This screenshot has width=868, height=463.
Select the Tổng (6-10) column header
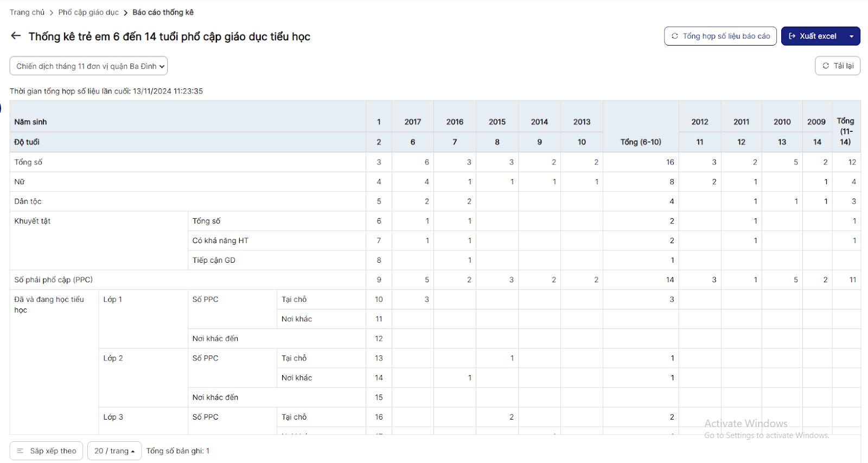click(641, 142)
